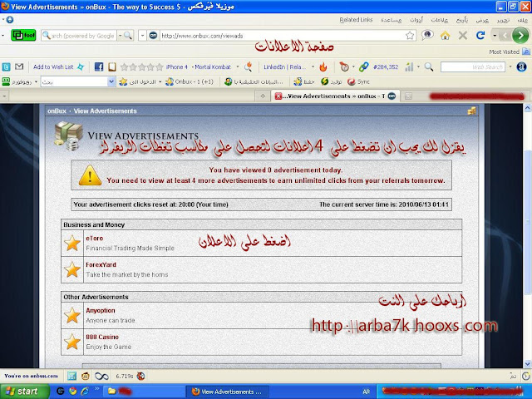This screenshot has height=399, width=532.
Task: Select the View Advertisements » onBux tab
Action: (x=335, y=96)
